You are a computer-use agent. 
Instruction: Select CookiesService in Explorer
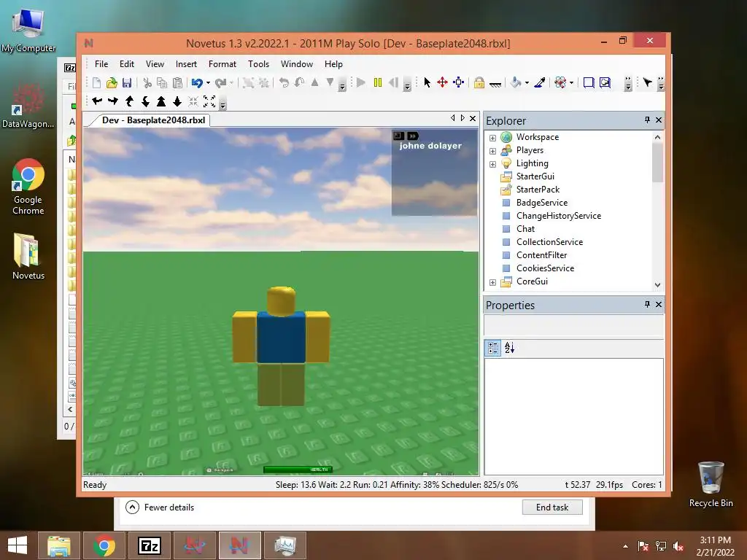(545, 268)
